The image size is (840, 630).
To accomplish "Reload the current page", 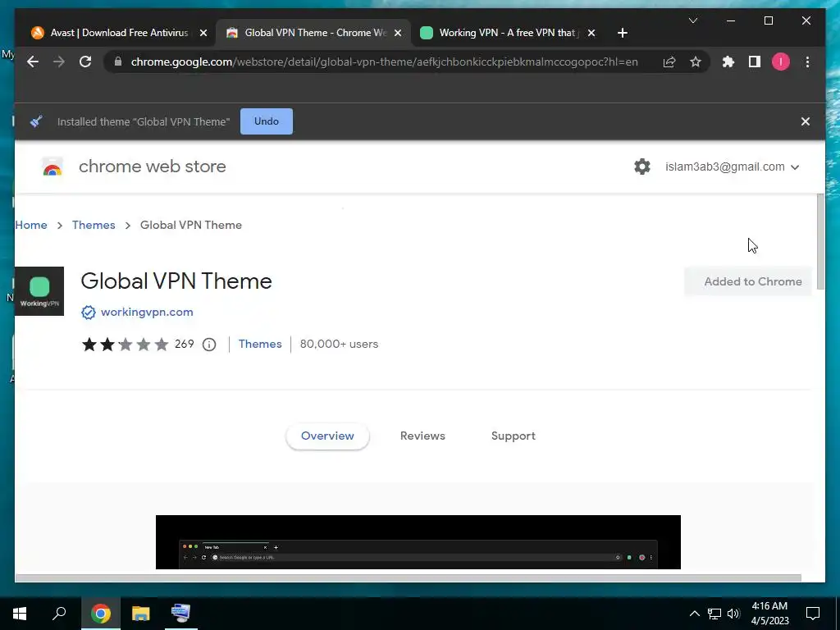I will [85, 62].
